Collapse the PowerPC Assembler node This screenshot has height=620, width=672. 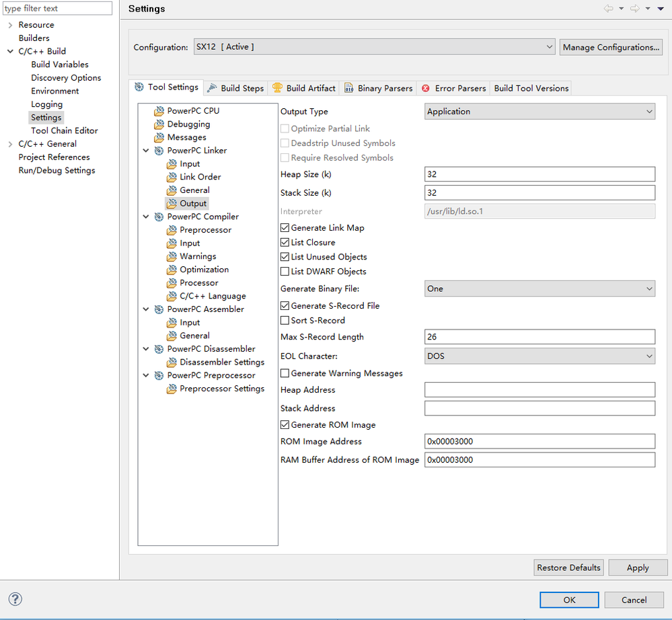point(146,309)
